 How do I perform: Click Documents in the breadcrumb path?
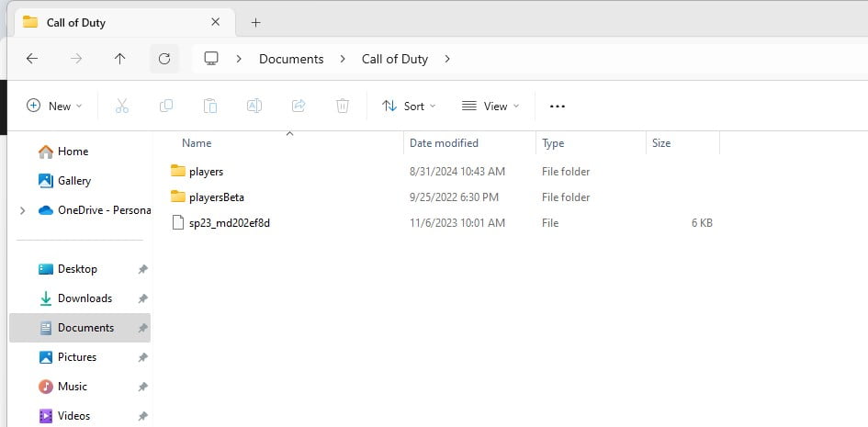click(x=291, y=59)
